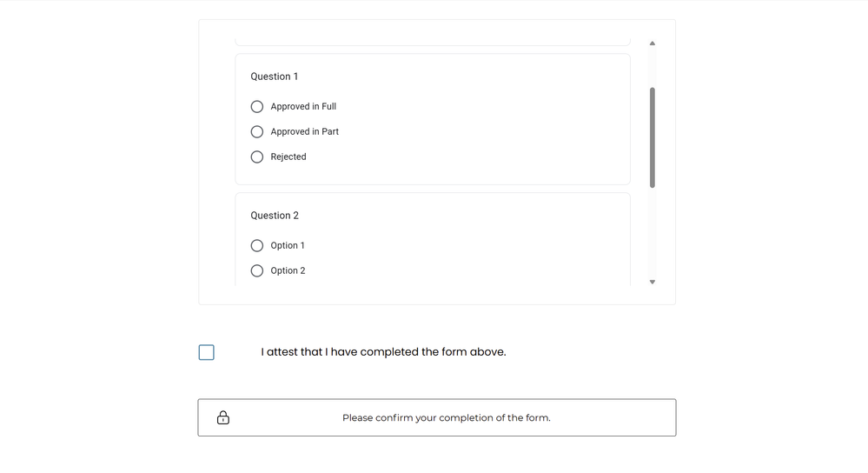This screenshot has height=473, width=868.
Task: Click the Question 1 heading
Action: click(275, 77)
